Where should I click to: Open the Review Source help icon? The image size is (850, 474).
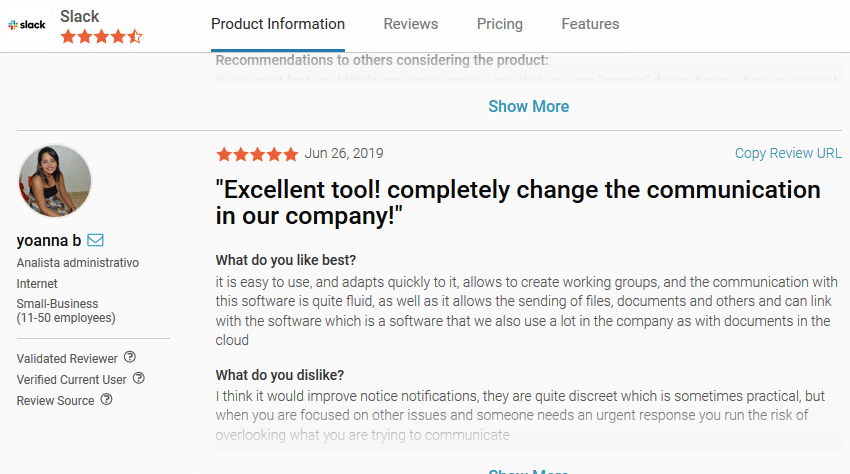click(107, 400)
